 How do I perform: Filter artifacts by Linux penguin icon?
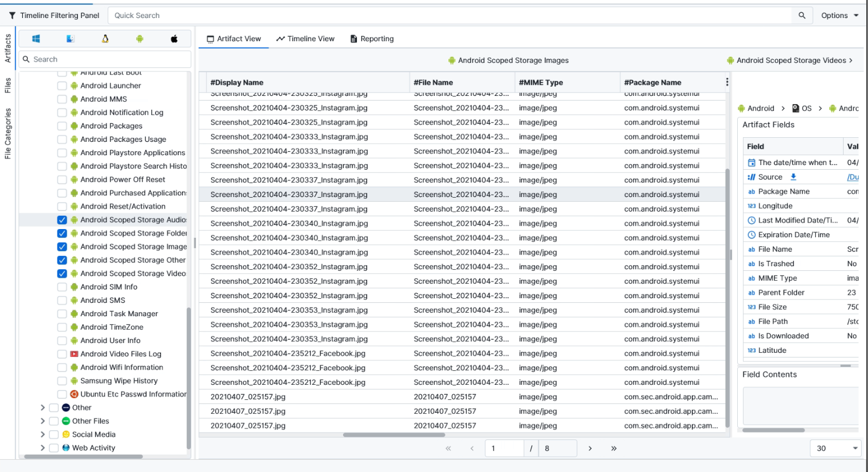click(x=105, y=38)
